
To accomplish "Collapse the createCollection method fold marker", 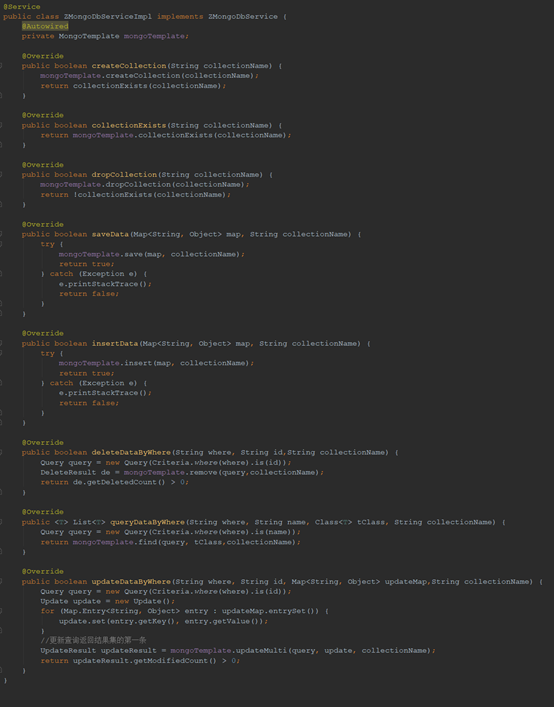I will click(1, 66).
